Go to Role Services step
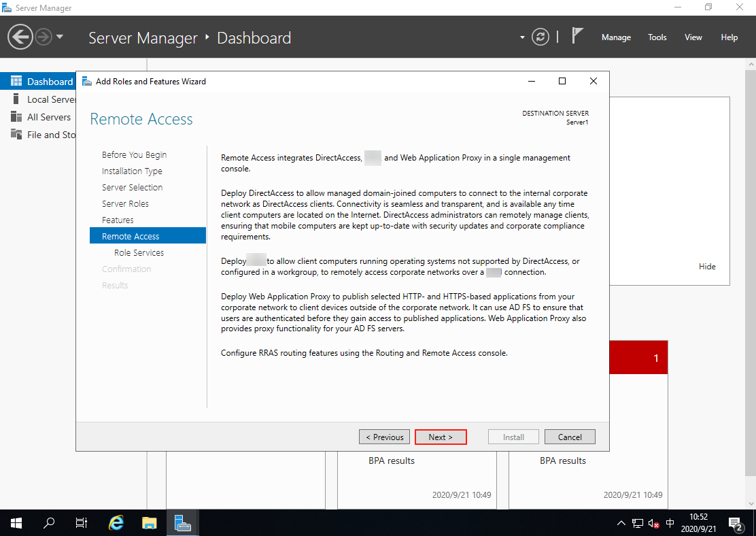 click(139, 252)
